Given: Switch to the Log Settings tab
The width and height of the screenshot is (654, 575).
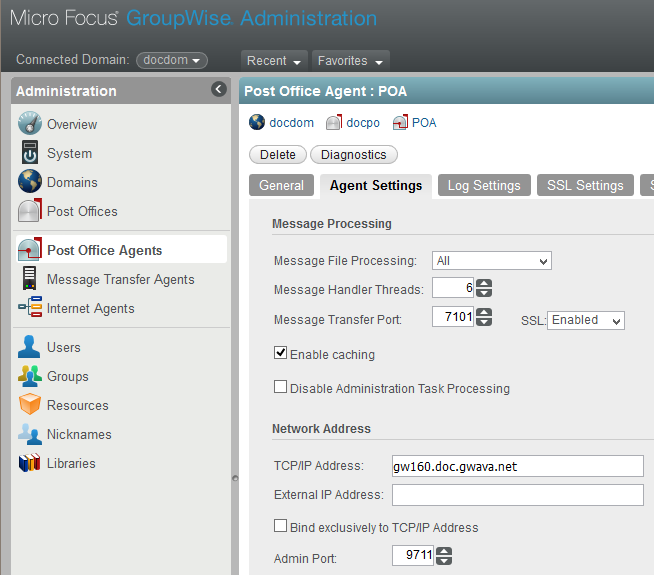Looking at the screenshot, I should click(x=484, y=185).
